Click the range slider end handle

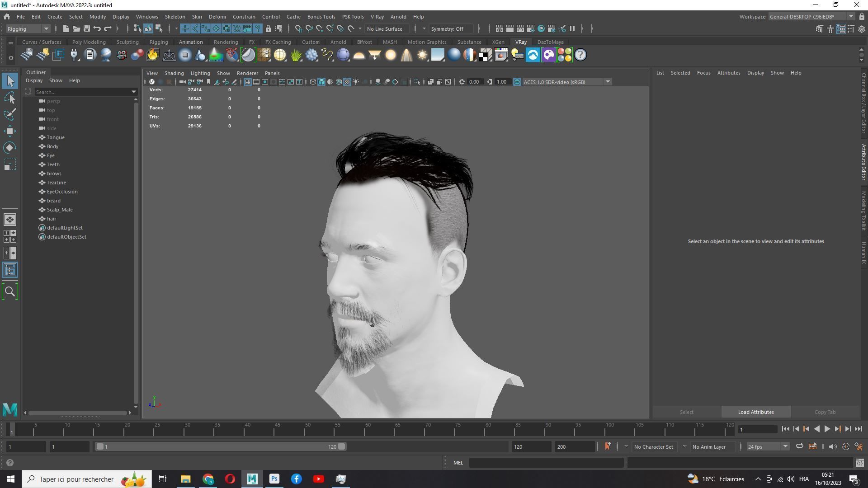[x=342, y=446]
